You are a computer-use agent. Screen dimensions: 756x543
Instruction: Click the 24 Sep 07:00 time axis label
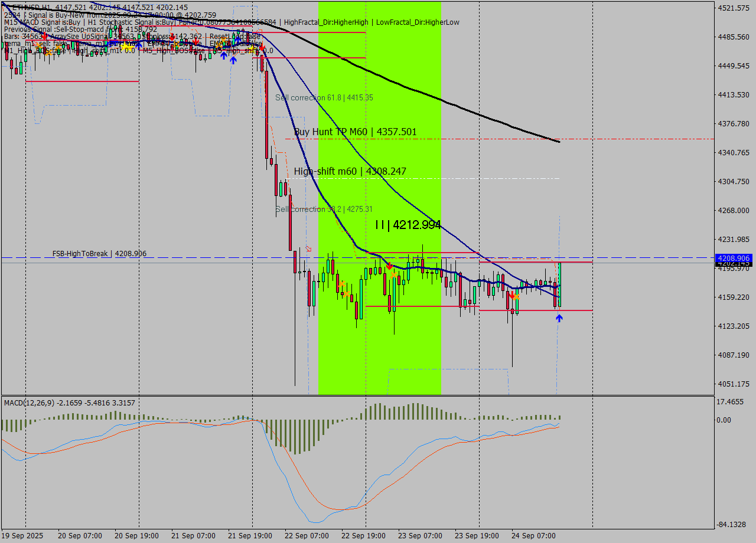533,535
